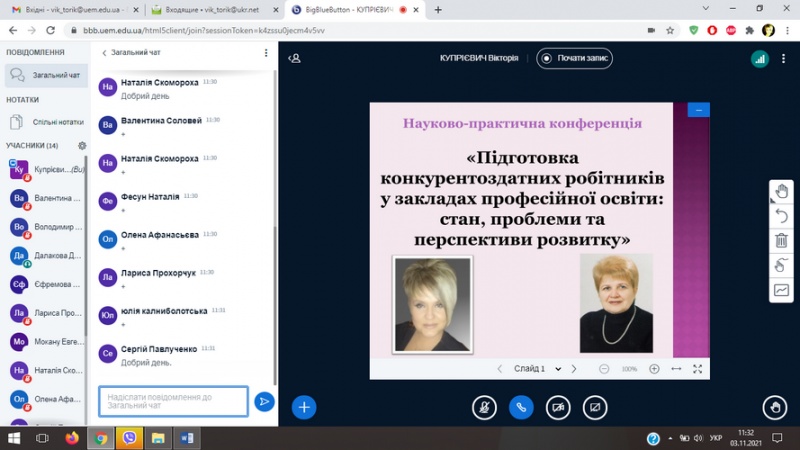Image resolution: width=800 pixels, height=450 pixels.
Task: Open connection status indicator
Action: click(760, 59)
